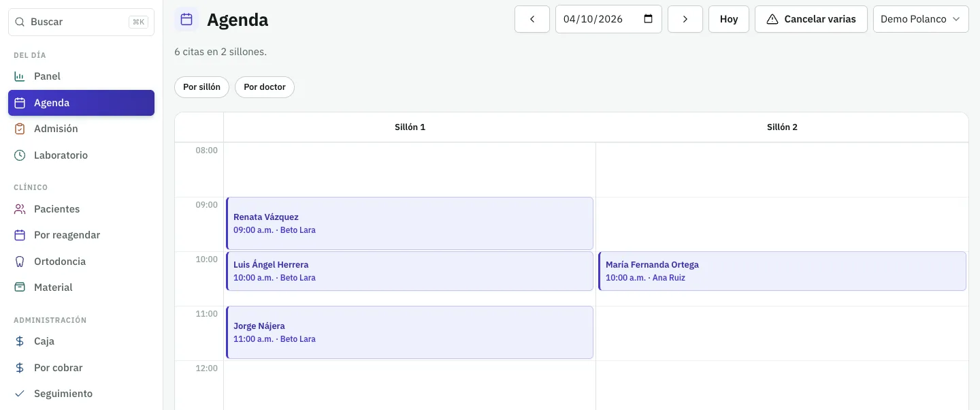This screenshot has height=410, width=980.
Task: Click the Por reagendar calendar icon
Action: tap(20, 235)
